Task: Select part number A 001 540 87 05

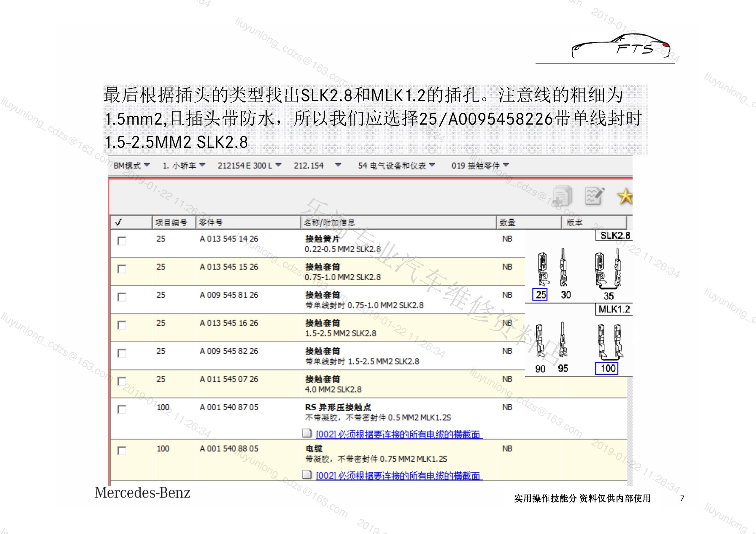Action: point(229,407)
